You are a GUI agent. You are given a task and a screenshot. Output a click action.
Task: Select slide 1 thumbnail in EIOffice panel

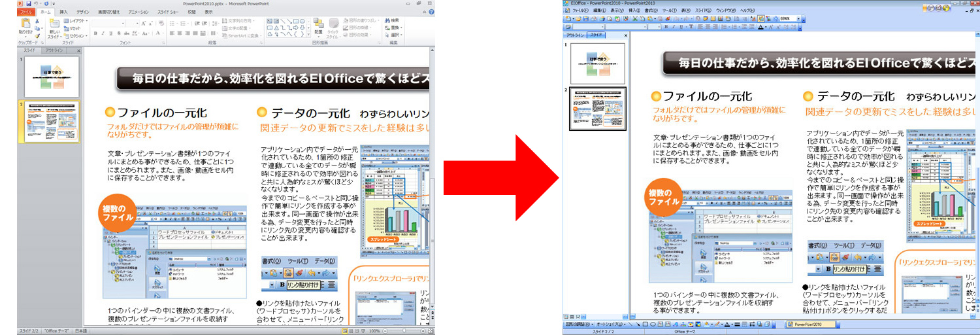point(597,64)
